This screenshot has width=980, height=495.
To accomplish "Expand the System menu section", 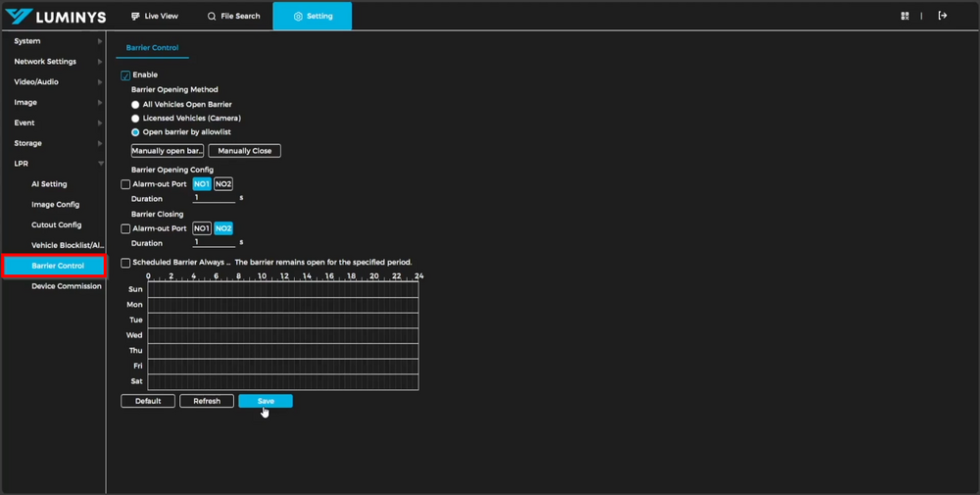I will tap(53, 41).
